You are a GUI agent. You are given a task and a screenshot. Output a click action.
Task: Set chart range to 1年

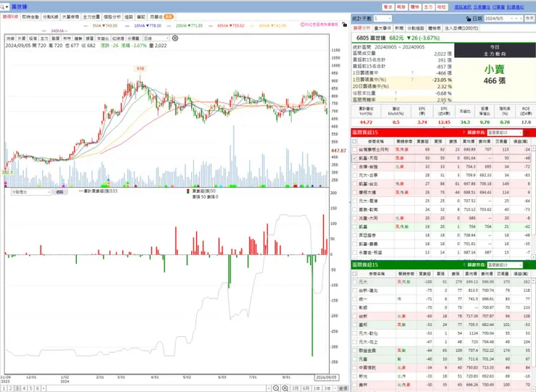317,388
